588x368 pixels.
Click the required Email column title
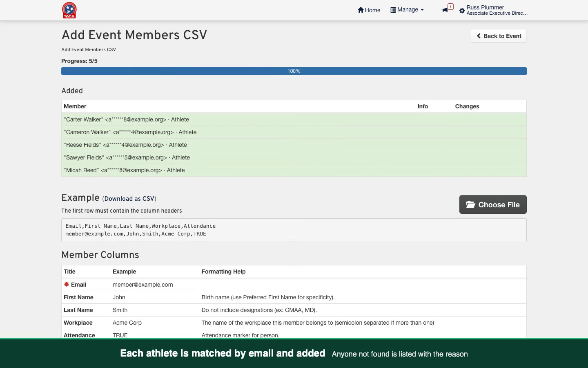click(x=75, y=285)
